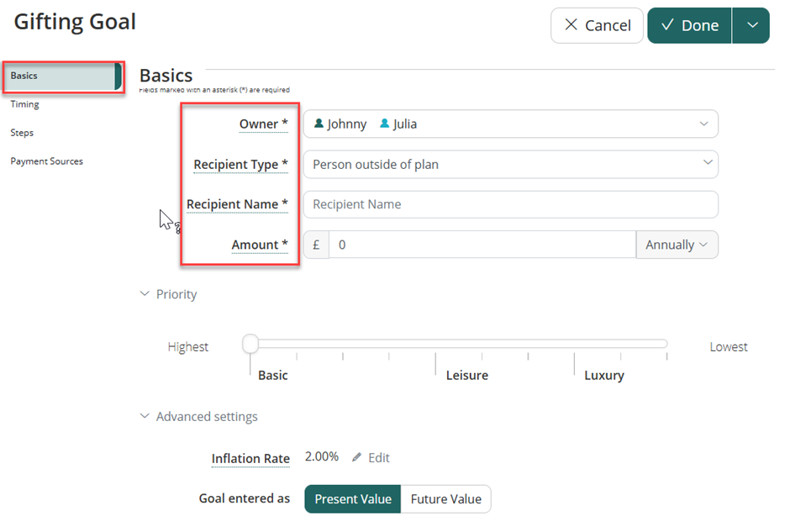Click into the Recipient Name field
This screenshot has height=532, width=790.
click(x=510, y=204)
